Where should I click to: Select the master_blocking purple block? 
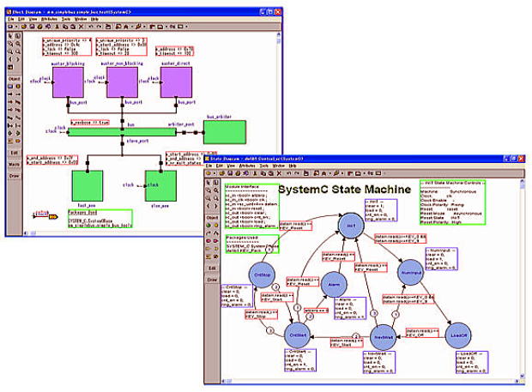coord(68,82)
